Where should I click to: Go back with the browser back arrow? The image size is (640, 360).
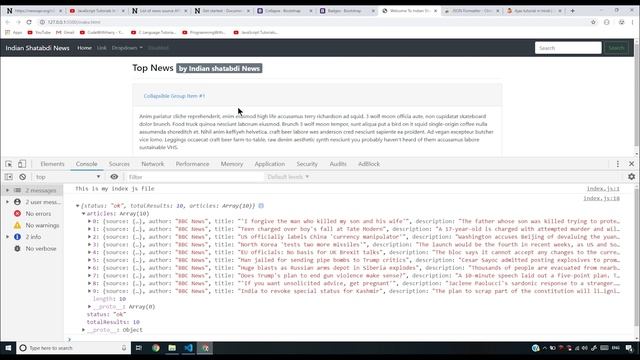tap(7, 22)
